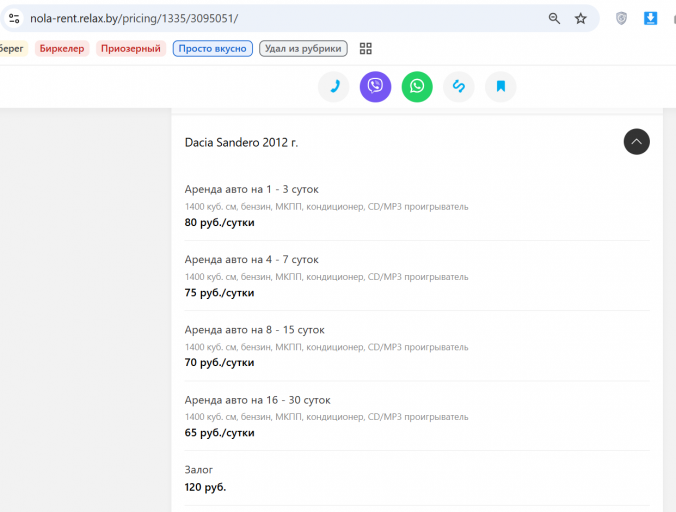Bookmark this page with the star icon
Image resolution: width=676 pixels, height=512 pixels.
pyautogui.click(x=581, y=19)
